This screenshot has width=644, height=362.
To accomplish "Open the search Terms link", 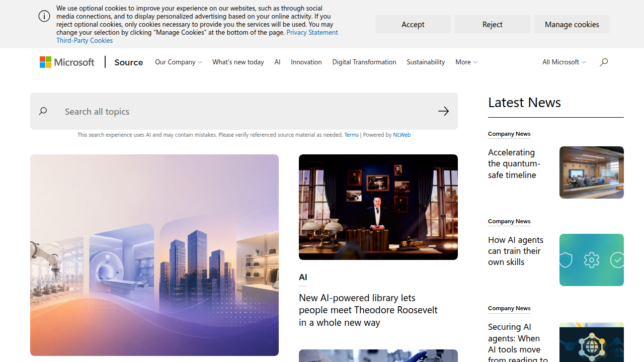I will point(351,135).
